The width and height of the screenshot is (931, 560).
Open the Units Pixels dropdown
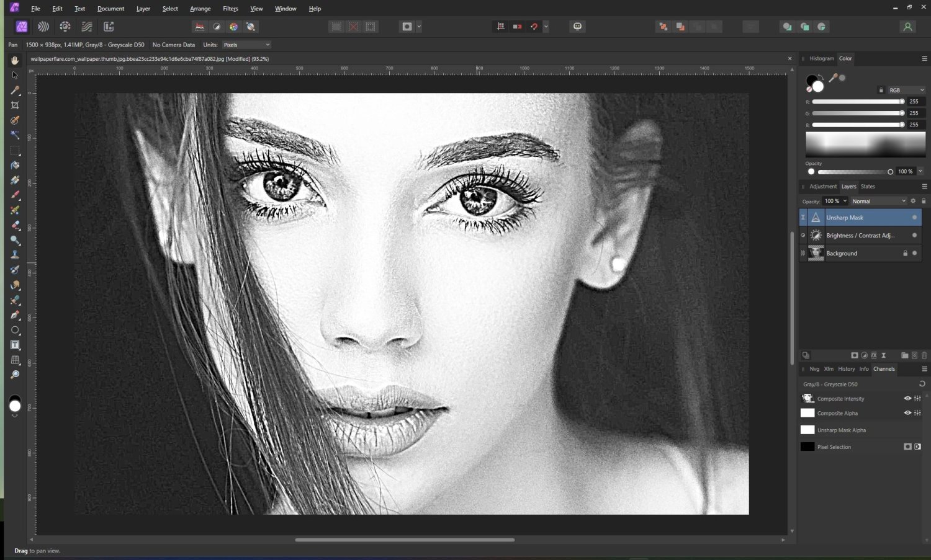pos(246,45)
